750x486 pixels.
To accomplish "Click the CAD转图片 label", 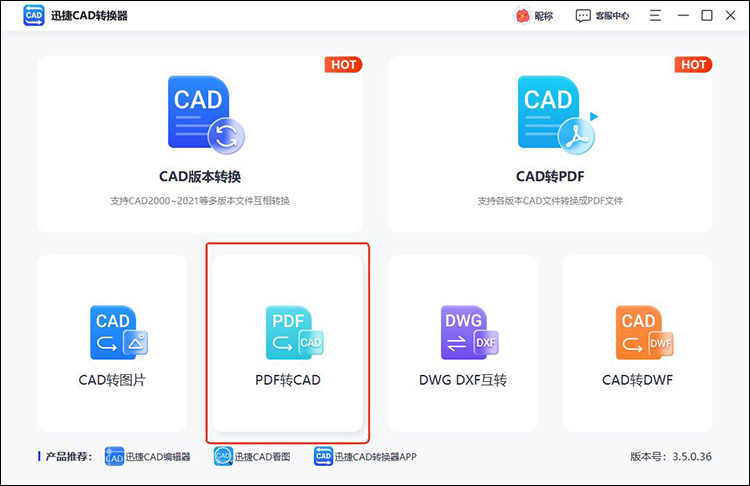I will (112, 380).
